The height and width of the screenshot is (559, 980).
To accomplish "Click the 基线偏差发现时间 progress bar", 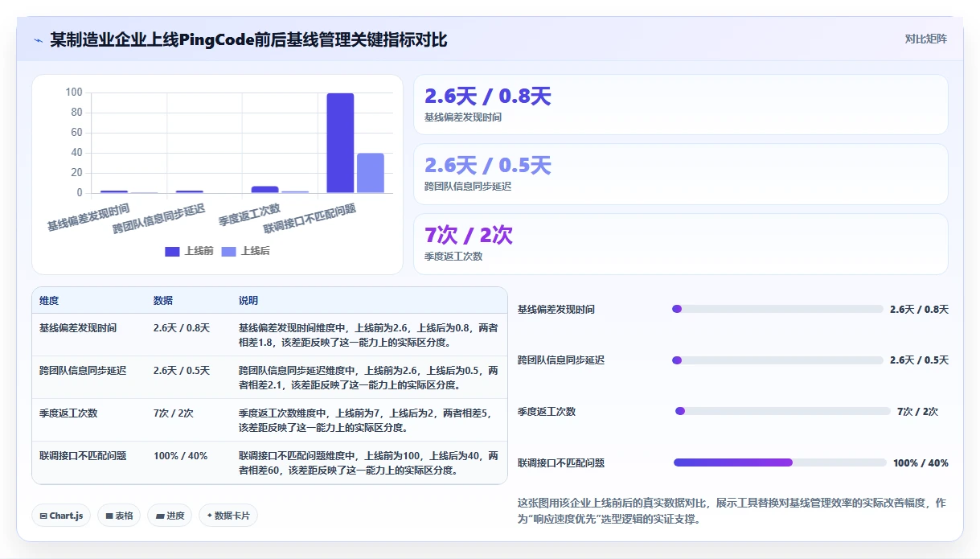I will click(x=777, y=309).
